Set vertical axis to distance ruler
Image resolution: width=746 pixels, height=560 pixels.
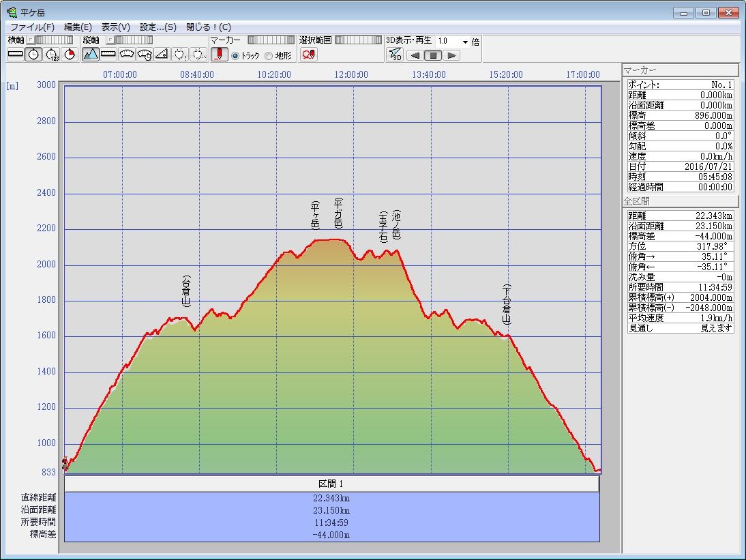click(108, 55)
